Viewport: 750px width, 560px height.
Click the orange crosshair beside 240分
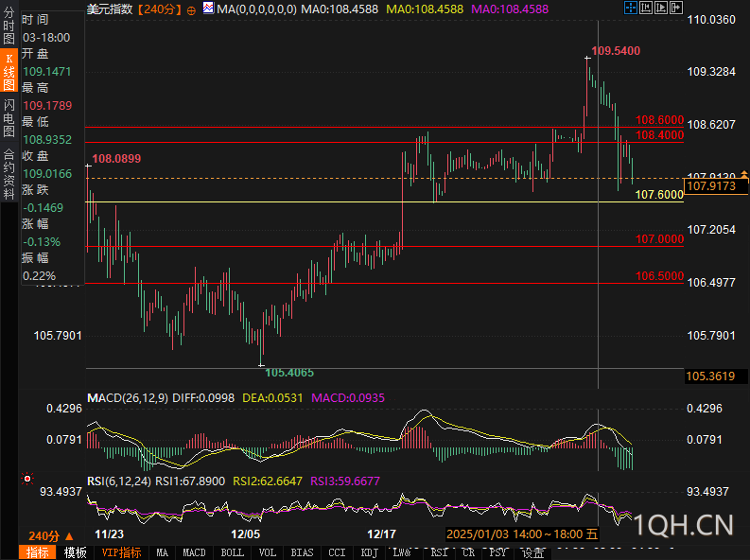click(191, 10)
